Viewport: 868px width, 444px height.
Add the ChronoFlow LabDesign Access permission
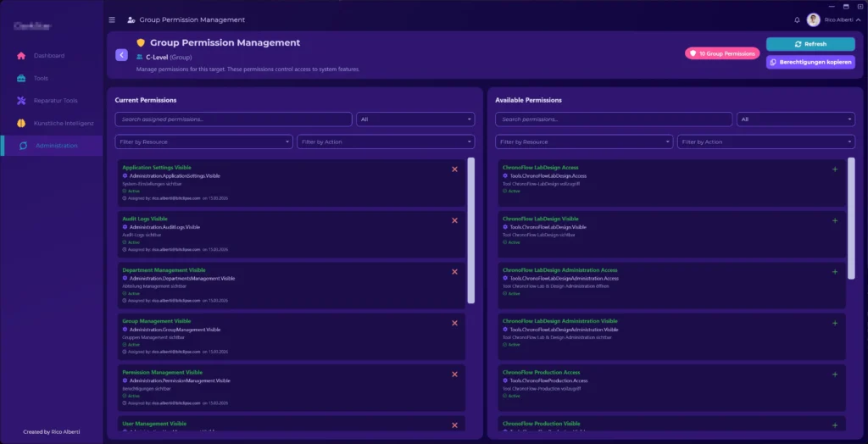pyautogui.click(x=835, y=169)
